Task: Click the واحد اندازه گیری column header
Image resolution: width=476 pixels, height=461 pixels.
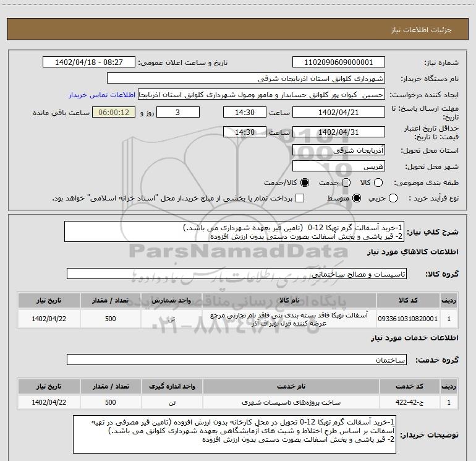Action: click(x=172, y=387)
